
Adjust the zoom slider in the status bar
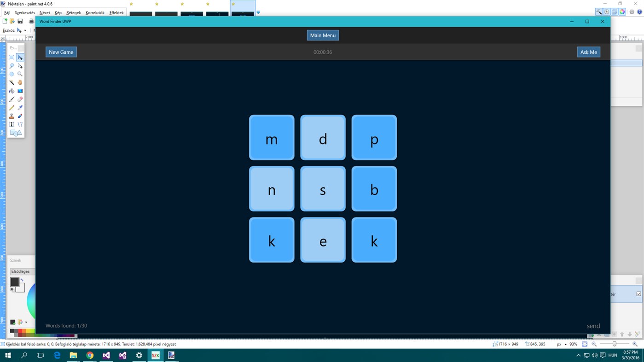pos(615,344)
